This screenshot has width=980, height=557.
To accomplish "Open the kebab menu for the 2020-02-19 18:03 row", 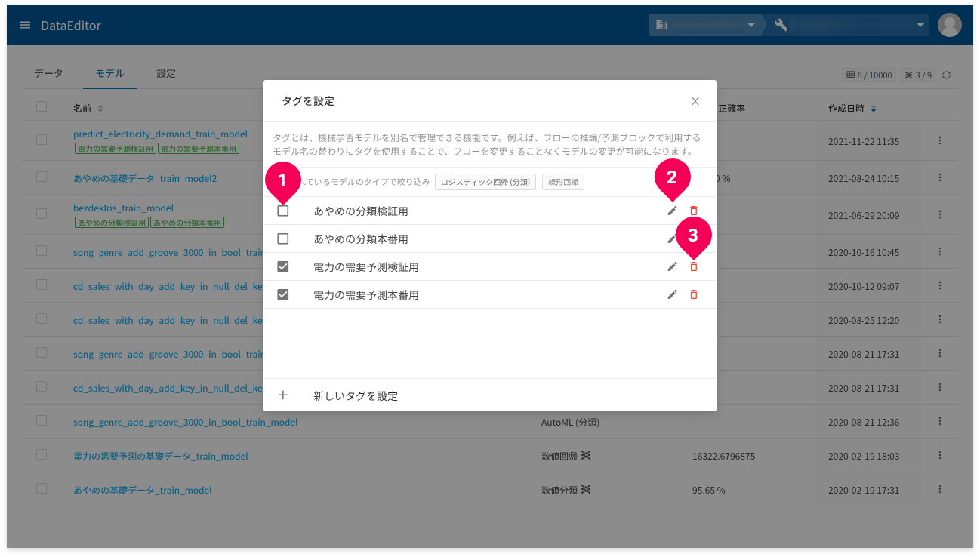I will click(940, 455).
